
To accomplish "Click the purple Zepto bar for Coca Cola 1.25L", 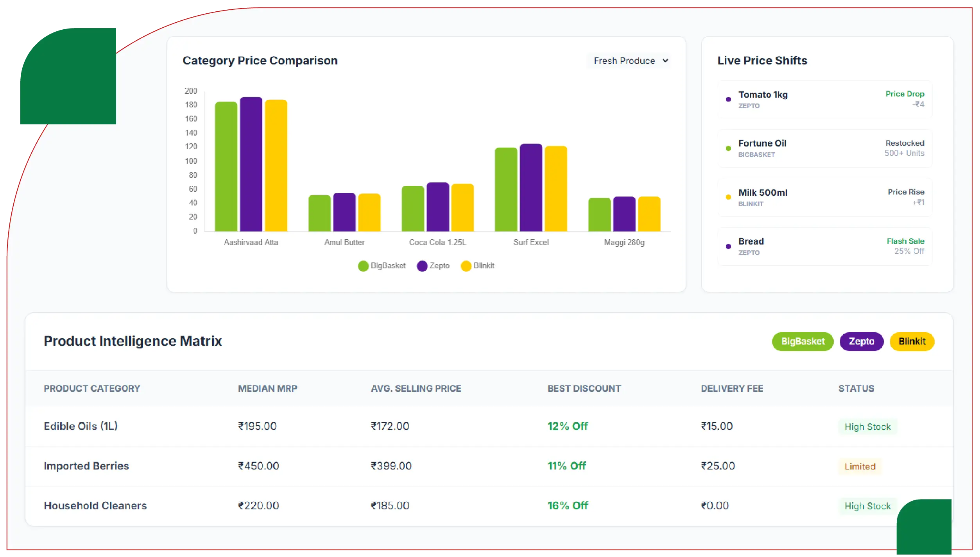I will [x=437, y=207].
